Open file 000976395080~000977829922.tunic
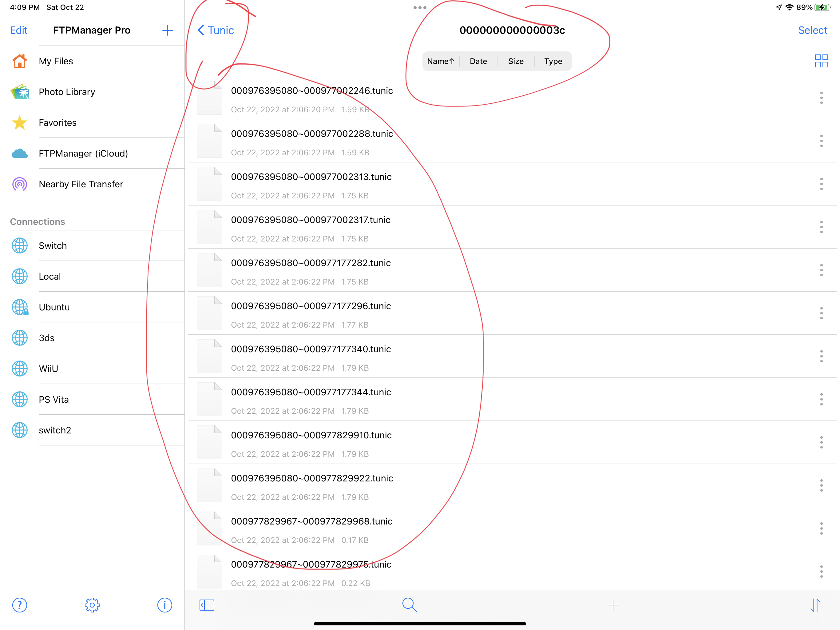Viewport: 840px width, 630px height. coord(512,485)
